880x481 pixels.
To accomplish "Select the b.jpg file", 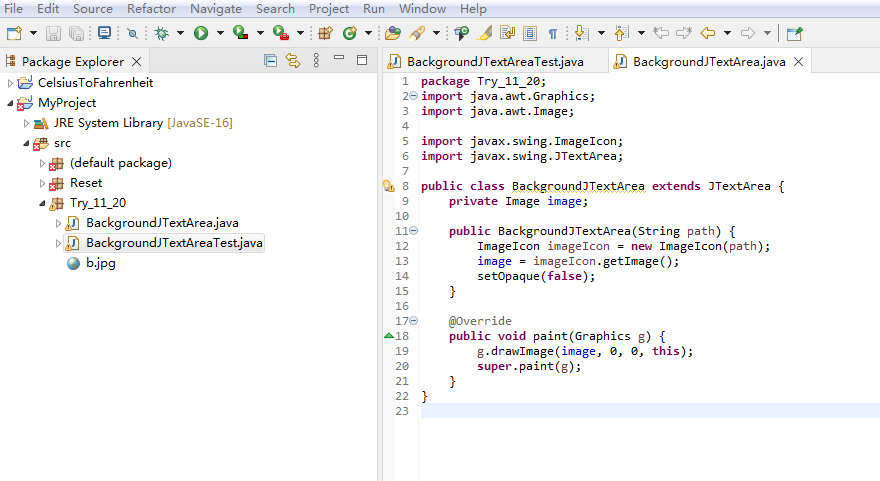I will pyautogui.click(x=100, y=263).
